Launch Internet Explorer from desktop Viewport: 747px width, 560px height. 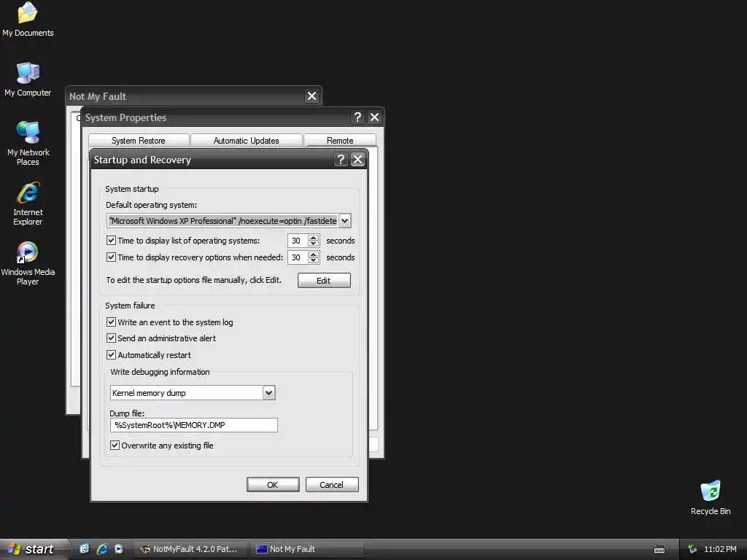pyautogui.click(x=28, y=203)
